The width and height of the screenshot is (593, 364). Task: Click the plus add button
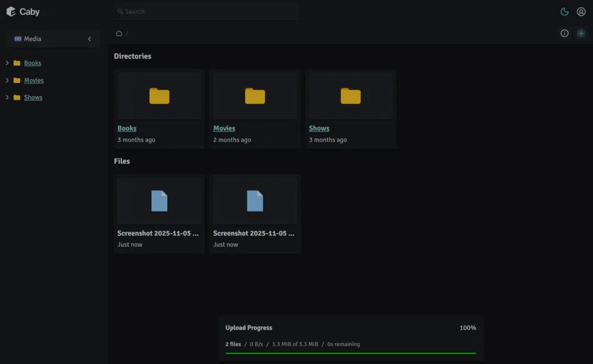pyautogui.click(x=581, y=33)
